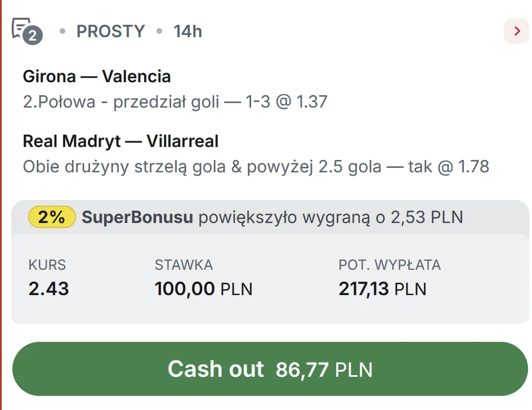Click the STAWKA label
Image resolution: width=532 pixels, height=410 pixels.
[184, 265]
